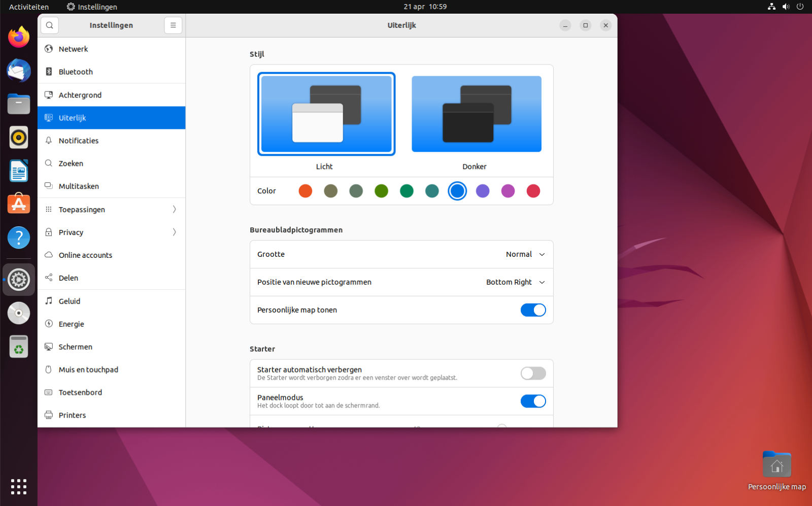The height and width of the screenshot is (506, 812).
Task: Launch Thunderbird mail from the dock
Action: click(19, 71)
